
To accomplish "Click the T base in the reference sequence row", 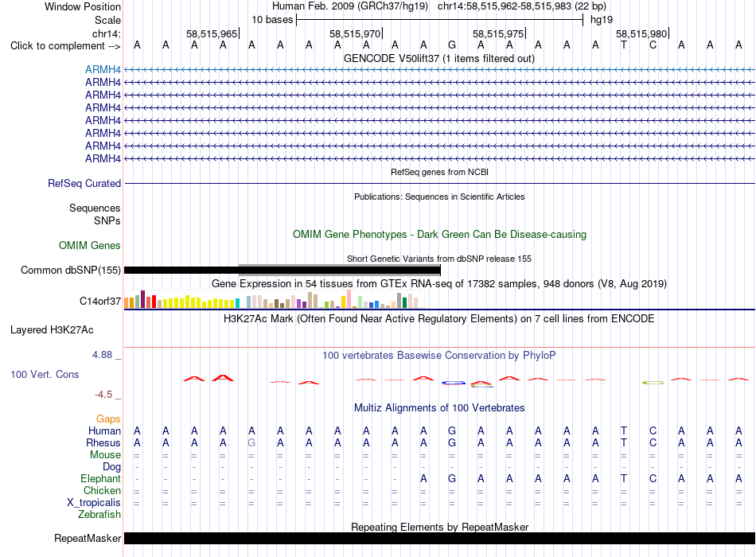I will [624, 45].
